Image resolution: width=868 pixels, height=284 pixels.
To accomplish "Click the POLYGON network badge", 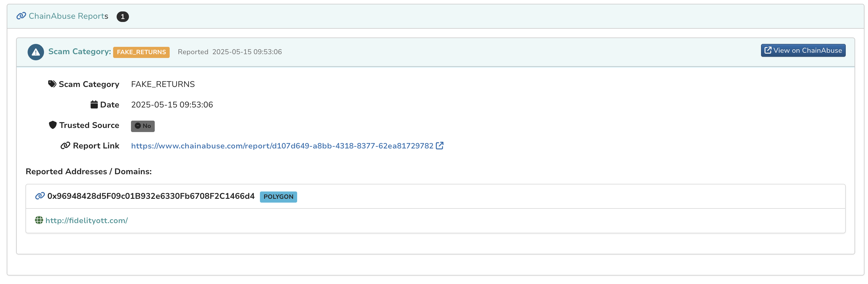I will (x=278, y=197).
